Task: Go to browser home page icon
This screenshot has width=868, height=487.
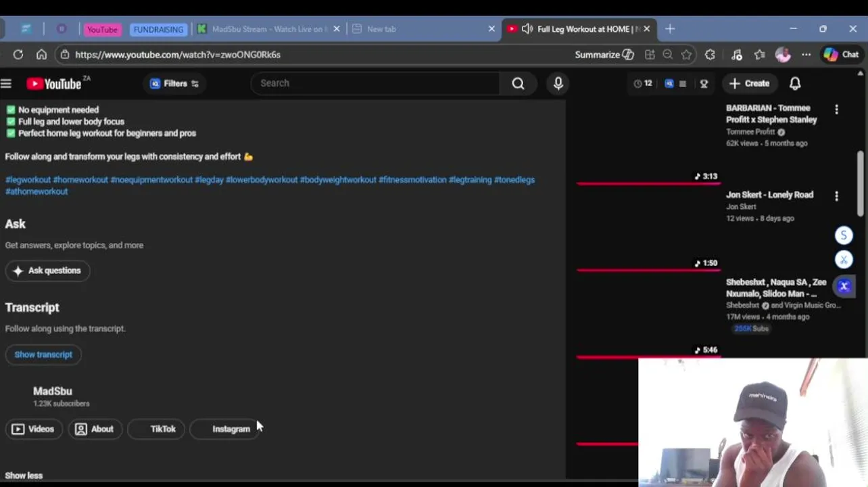Action: click(41, 55)
